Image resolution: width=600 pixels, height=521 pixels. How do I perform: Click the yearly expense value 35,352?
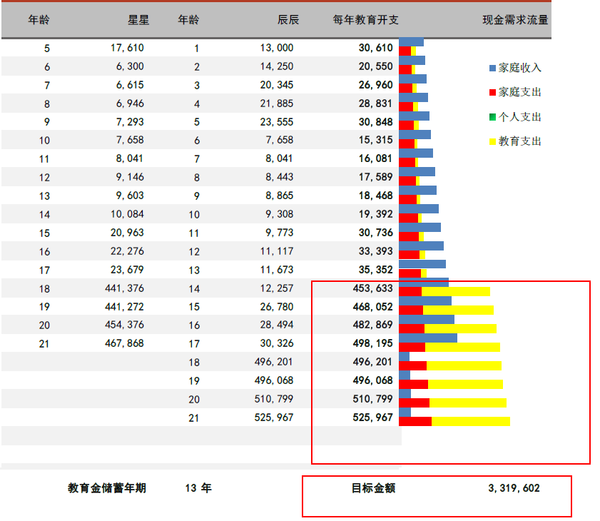[x=376, y=270]
